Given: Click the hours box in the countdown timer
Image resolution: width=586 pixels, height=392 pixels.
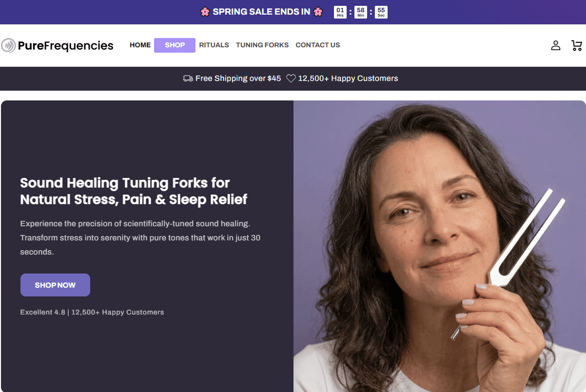Looking at the screenshot, I should coord(340,12).
